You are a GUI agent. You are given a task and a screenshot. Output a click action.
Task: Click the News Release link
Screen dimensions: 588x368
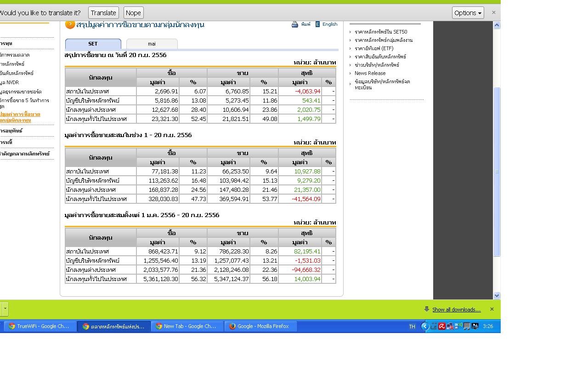click(x=370, y=73)
